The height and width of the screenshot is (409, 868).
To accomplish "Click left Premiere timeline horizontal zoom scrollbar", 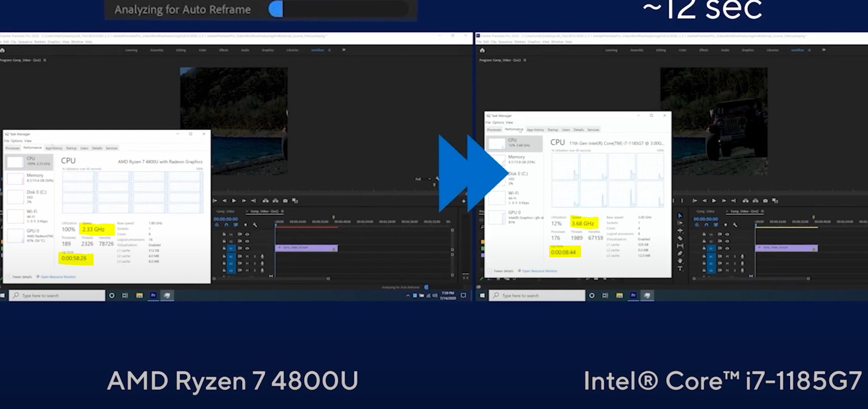I will click(271, 279).
